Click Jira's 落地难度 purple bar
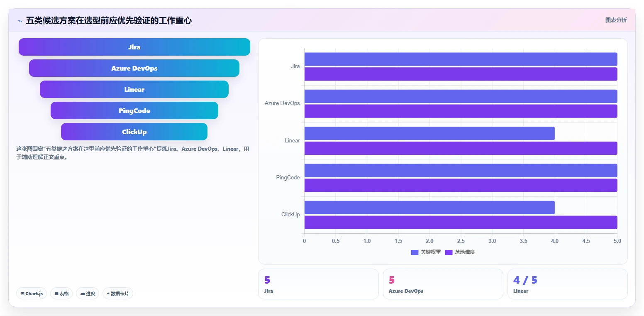Screen dimensions: 644x316 tap(461, 74)
